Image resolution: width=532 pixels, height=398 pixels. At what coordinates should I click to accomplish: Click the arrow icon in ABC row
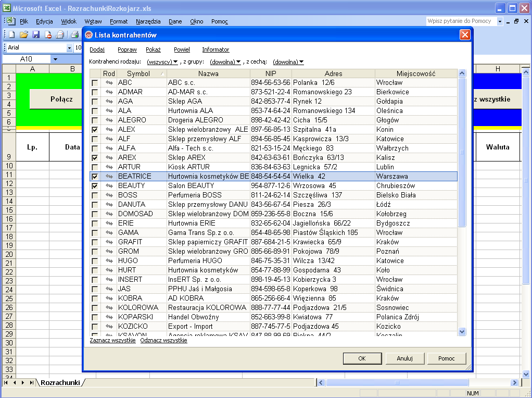click(x=109, y=82)
